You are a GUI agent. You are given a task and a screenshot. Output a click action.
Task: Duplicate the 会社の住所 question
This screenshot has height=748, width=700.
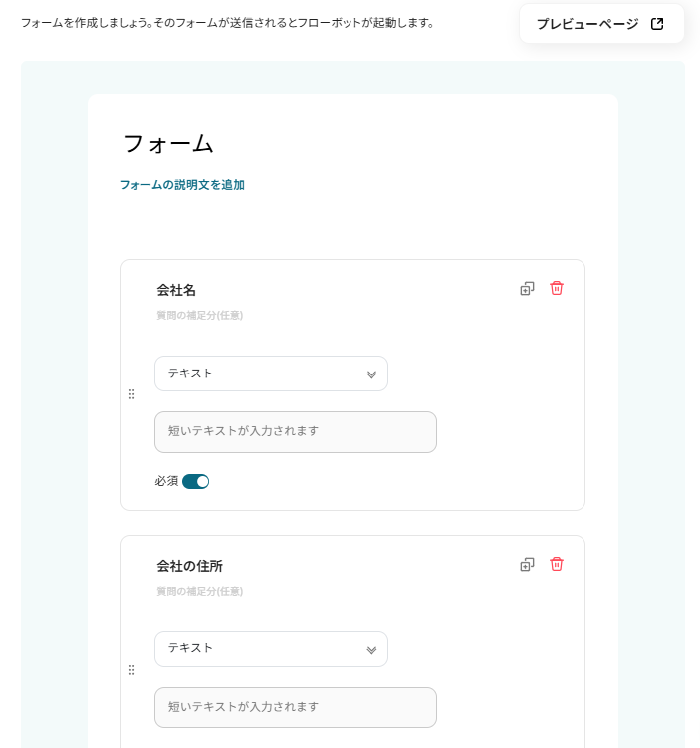tap(527, 565)
